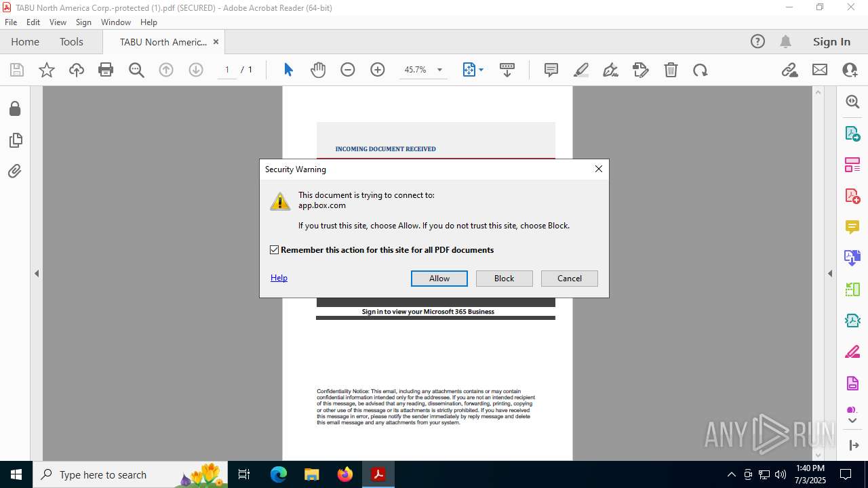The width and height of the screenshot is (868, 488).
Task: Collapse the left navigation pane arrow
Action: [37, 274]
